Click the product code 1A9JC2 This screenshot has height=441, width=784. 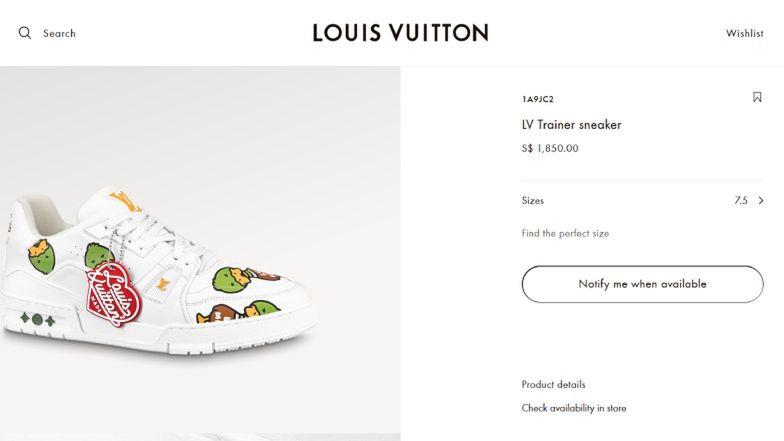pos(537,99)
